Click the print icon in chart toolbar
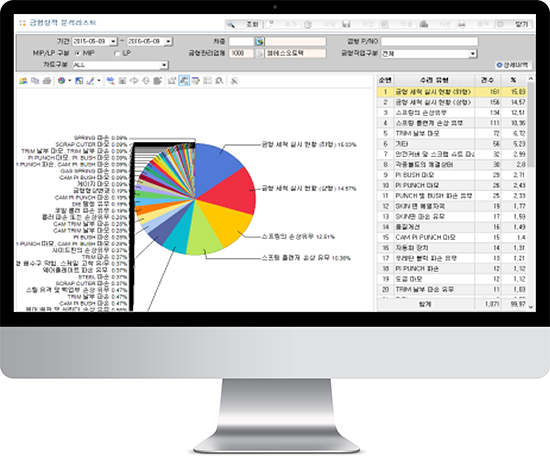Screen dimensions: 550x457 (47, 81)
